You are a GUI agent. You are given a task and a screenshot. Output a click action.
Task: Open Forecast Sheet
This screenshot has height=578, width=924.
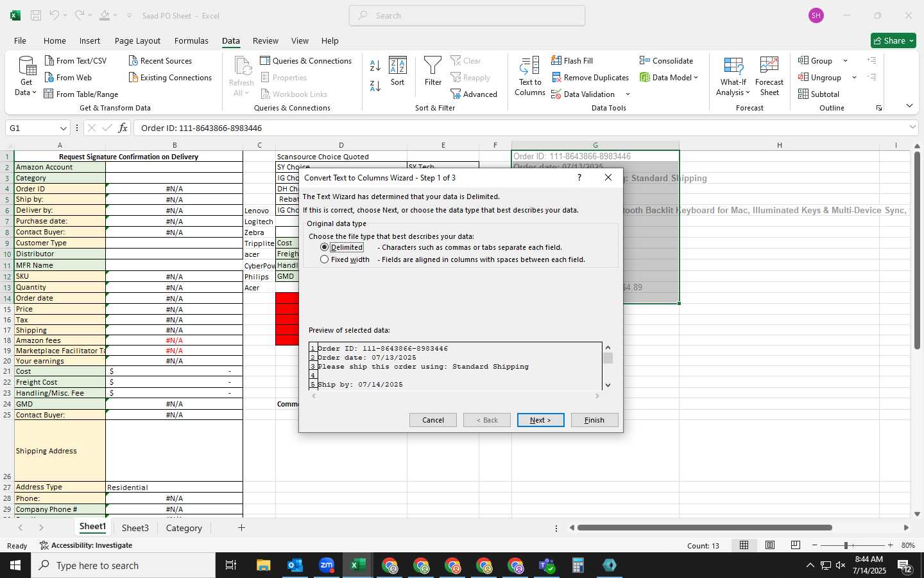(x=769, y=76)
